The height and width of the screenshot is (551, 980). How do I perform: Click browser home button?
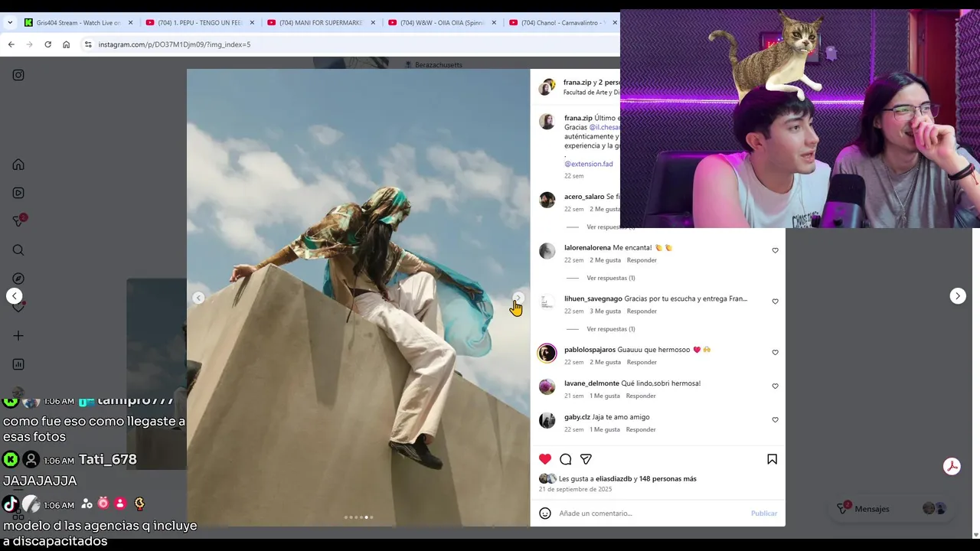[x=66, y=44]
